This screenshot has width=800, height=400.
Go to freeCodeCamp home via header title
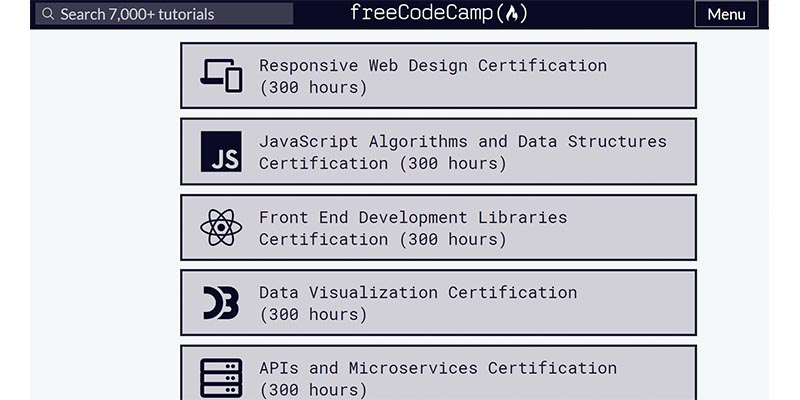coord(439,14)
